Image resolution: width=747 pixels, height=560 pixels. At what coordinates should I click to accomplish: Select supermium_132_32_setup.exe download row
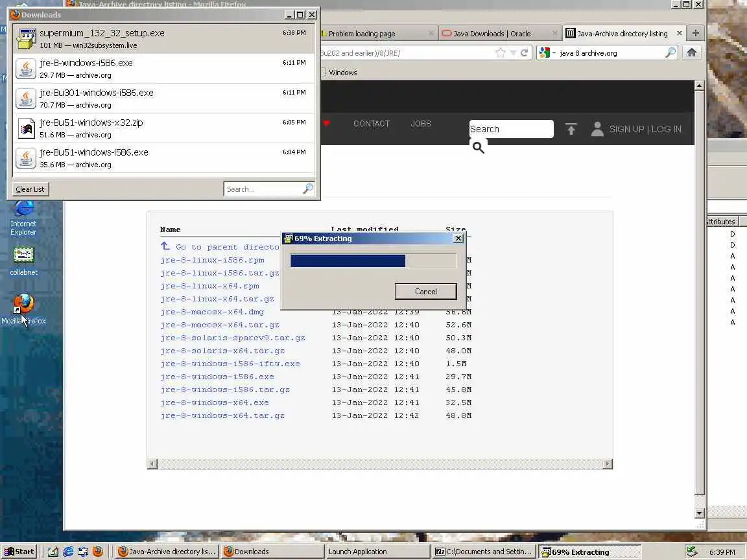163,39
